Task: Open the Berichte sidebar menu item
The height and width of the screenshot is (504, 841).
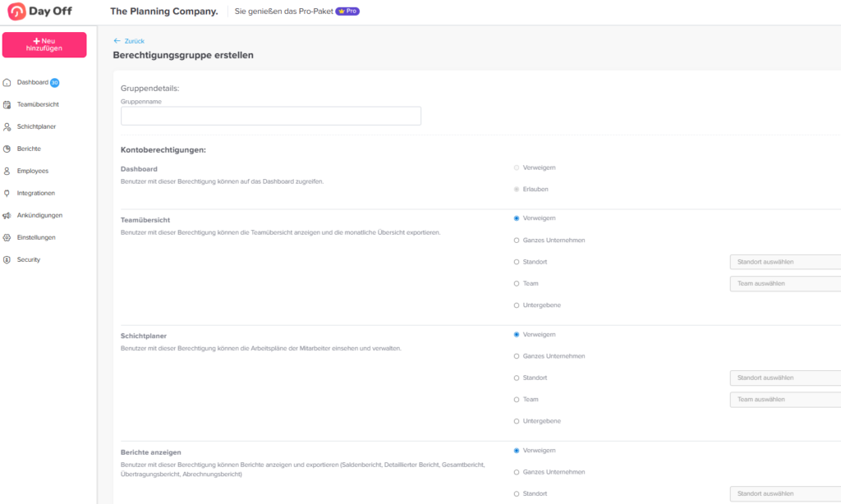Action: tap(29, 149)
